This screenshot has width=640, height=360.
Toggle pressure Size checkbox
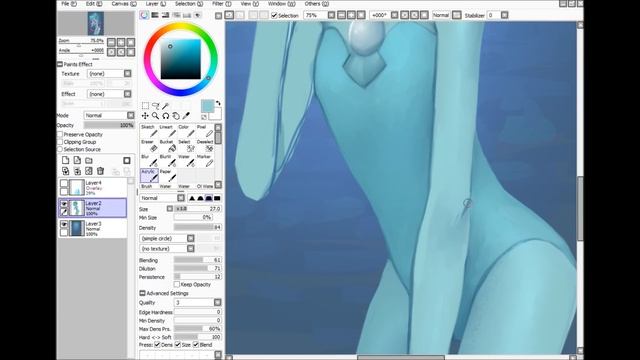tap(178, 344)
